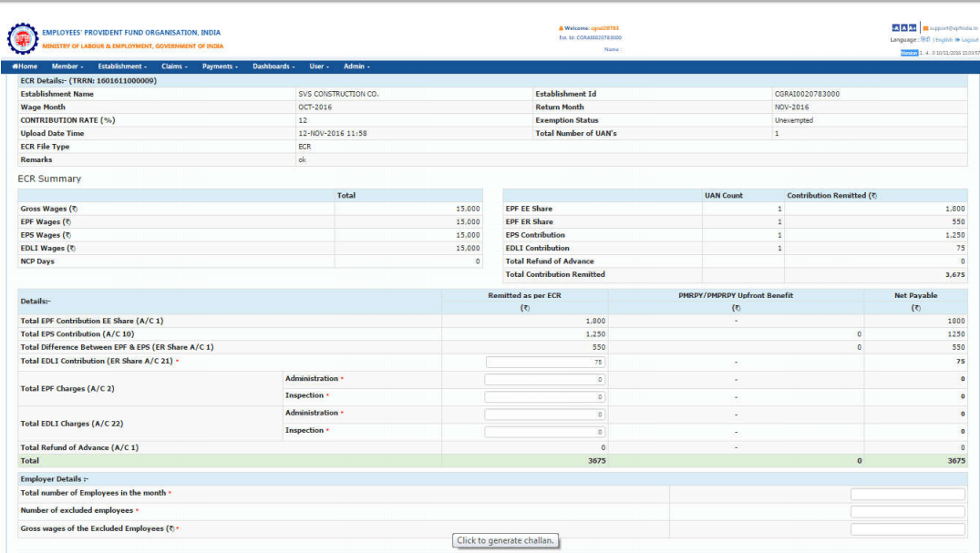Image resolution: width=980 pixels, height=553 pixels.
Task: Reset font size with the middle A icon
Action: coord(903,28)
